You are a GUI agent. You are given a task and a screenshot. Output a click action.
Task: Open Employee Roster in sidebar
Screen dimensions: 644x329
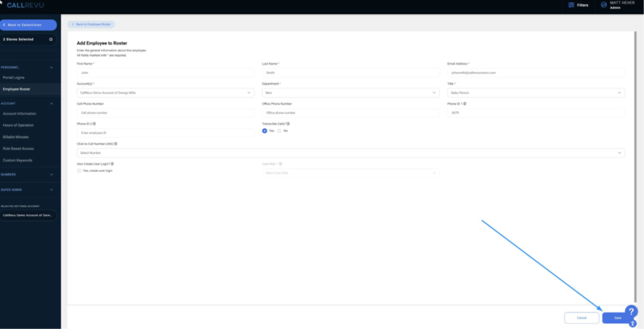16,89
